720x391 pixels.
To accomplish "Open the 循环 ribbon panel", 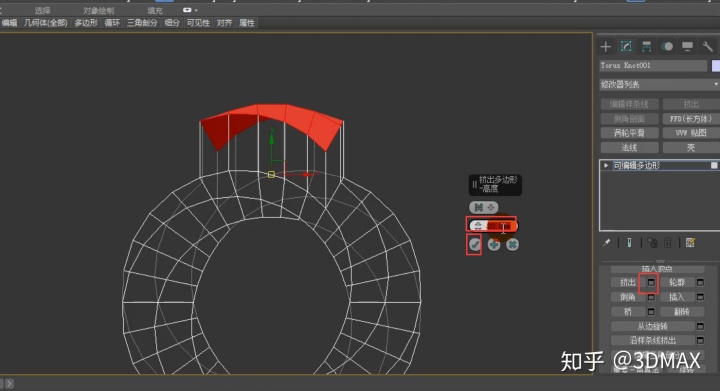I will 112,22.
